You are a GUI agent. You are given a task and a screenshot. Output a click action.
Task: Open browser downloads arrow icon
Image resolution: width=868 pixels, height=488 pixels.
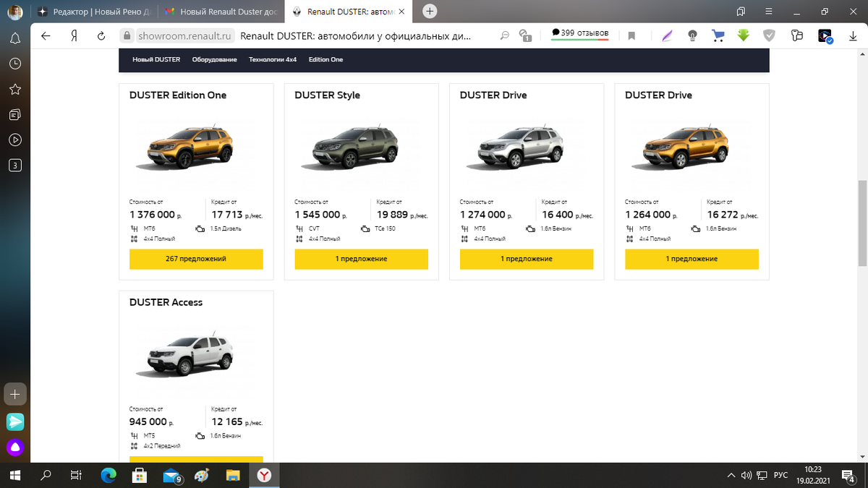click(852, 35)
